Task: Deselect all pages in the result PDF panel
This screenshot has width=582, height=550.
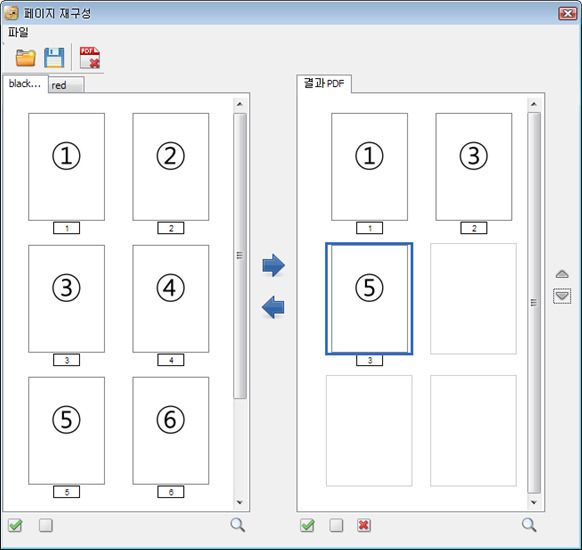Action: point(336,525)
